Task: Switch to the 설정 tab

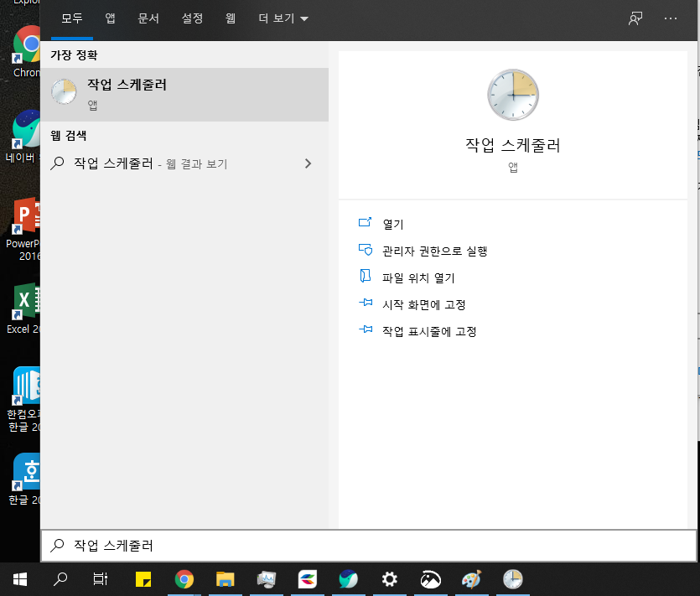Action: (x=192, y=18)
